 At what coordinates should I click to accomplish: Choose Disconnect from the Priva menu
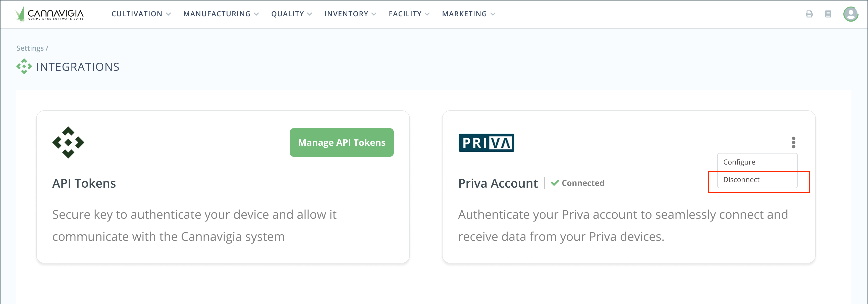(741, 179)
